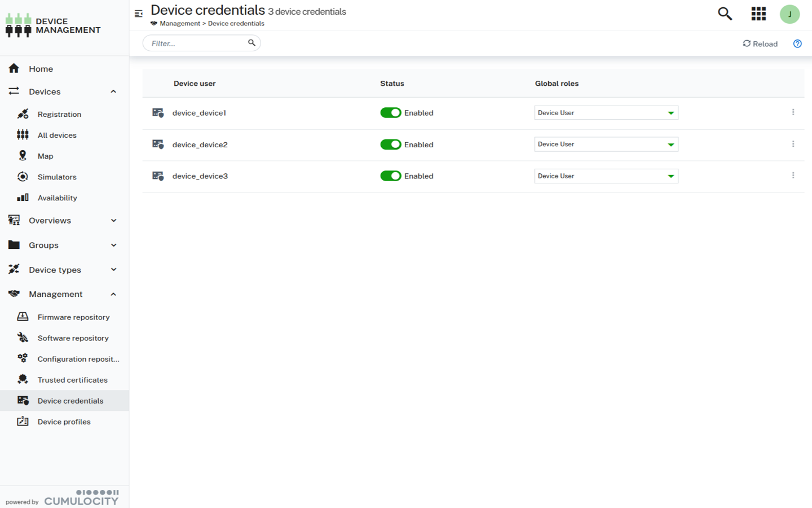The width and height of the screenshot is (812, 508).
Task: Select Software repository in the sidebar
Action: [x=73, y=338]
